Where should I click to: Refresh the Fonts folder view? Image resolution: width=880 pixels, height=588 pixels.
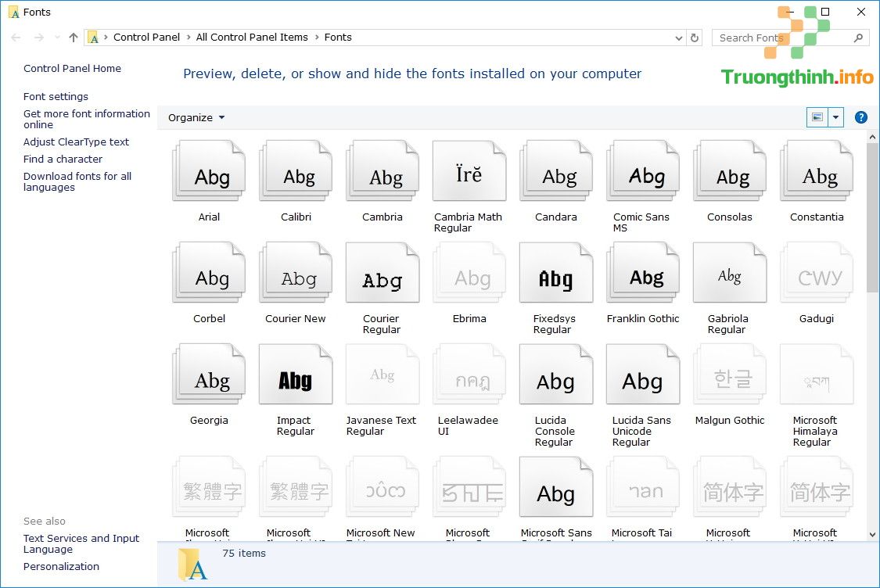tap(695, 38)
